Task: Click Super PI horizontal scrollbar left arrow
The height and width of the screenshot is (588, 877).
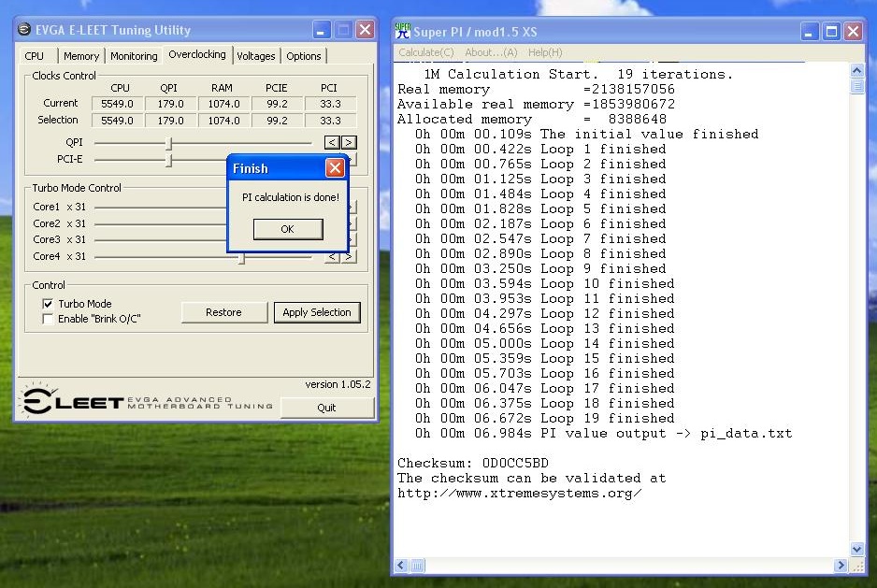Action: [402, 565]
